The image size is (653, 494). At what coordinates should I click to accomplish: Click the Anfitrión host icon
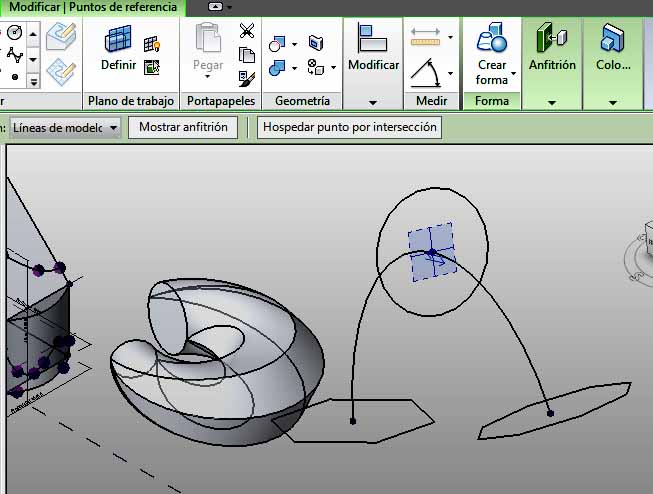(552, 40)
